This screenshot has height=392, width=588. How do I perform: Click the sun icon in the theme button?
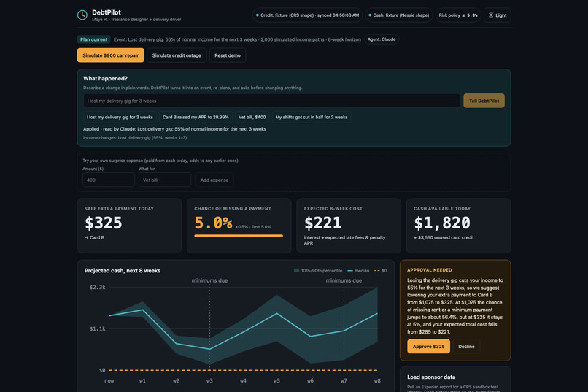click(490, 15)
